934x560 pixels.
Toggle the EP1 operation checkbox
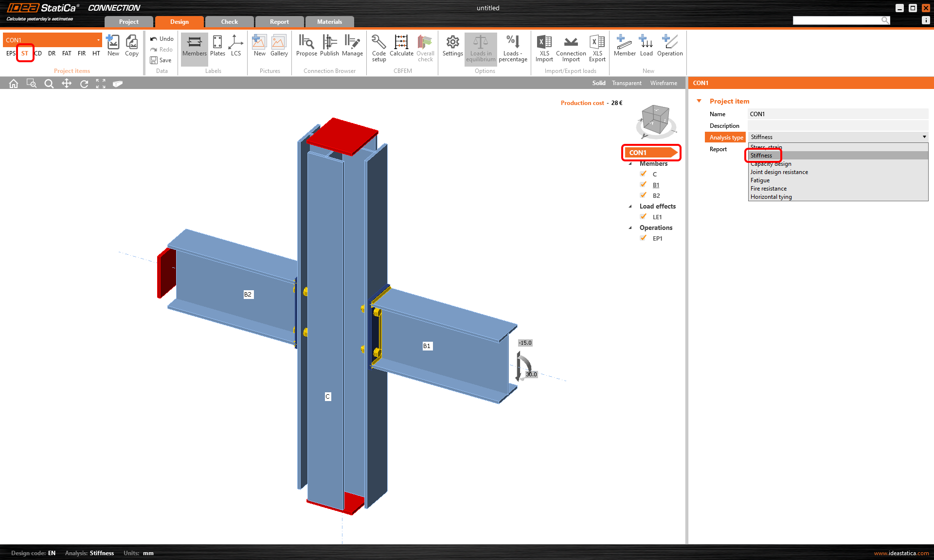click(644, 238)
